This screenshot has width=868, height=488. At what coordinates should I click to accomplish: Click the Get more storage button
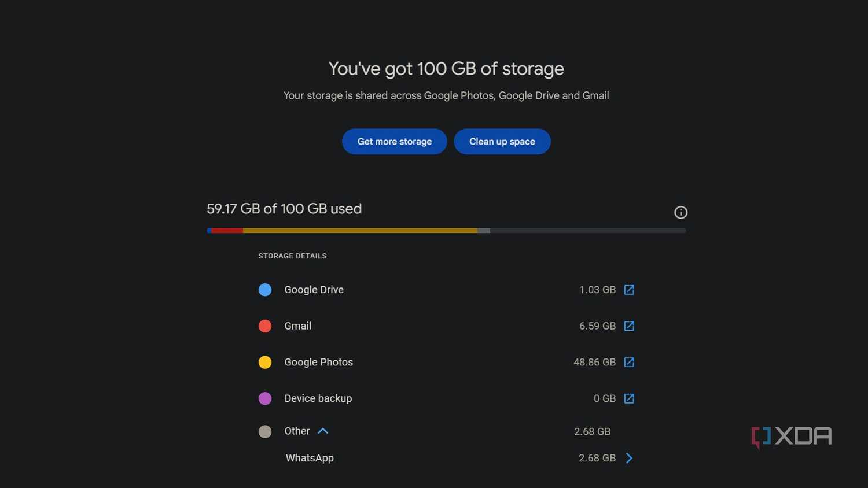click(394, 141)
